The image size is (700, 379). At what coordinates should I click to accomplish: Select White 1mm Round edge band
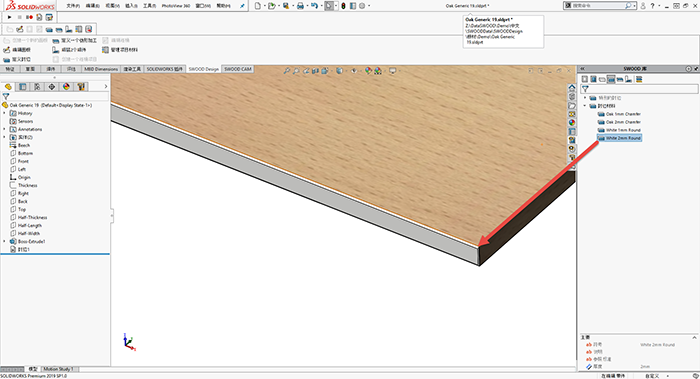tap(619, 130)
